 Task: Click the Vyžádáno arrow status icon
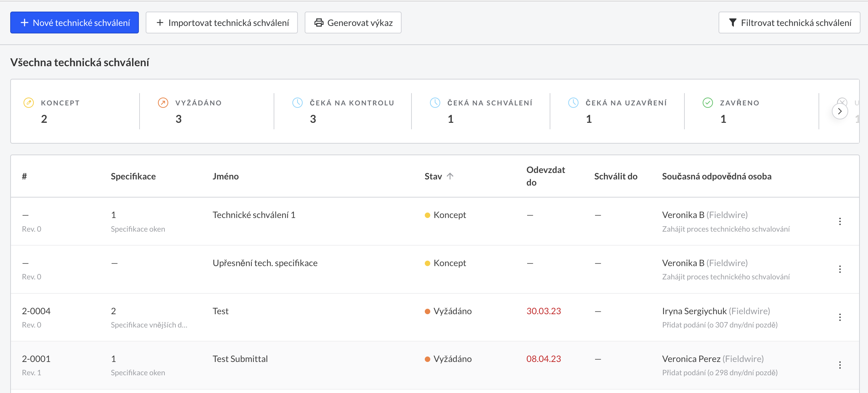pyautogui.click(x=163, y=103)
